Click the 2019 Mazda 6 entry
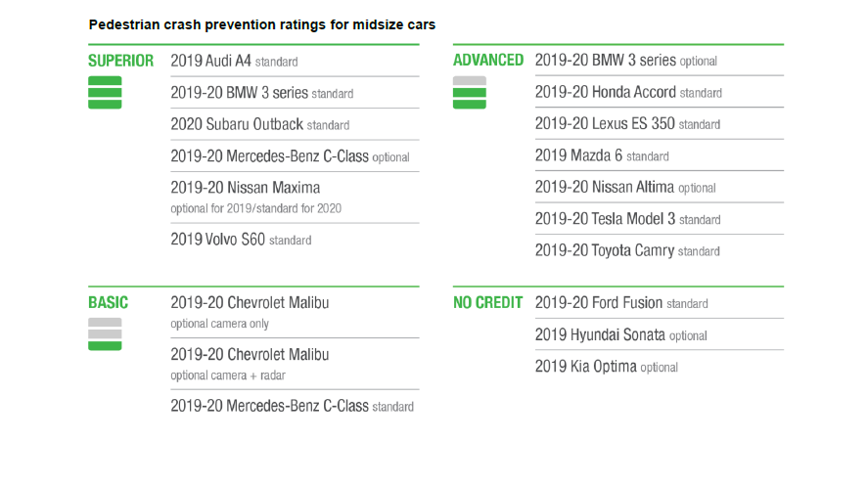Screen dimensions: 868x486 tap(602, 155)
